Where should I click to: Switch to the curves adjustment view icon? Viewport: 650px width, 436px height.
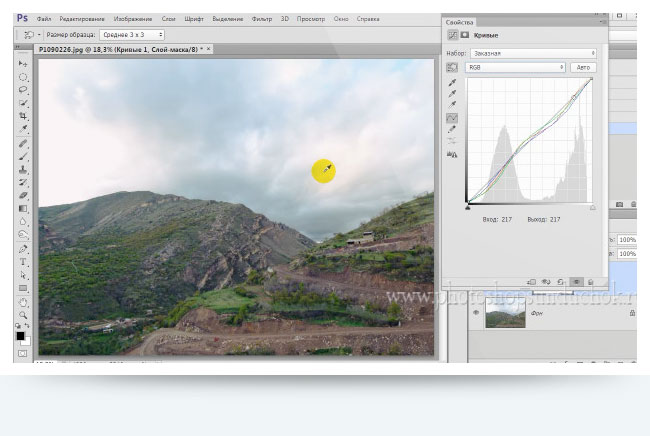point(452,35)
